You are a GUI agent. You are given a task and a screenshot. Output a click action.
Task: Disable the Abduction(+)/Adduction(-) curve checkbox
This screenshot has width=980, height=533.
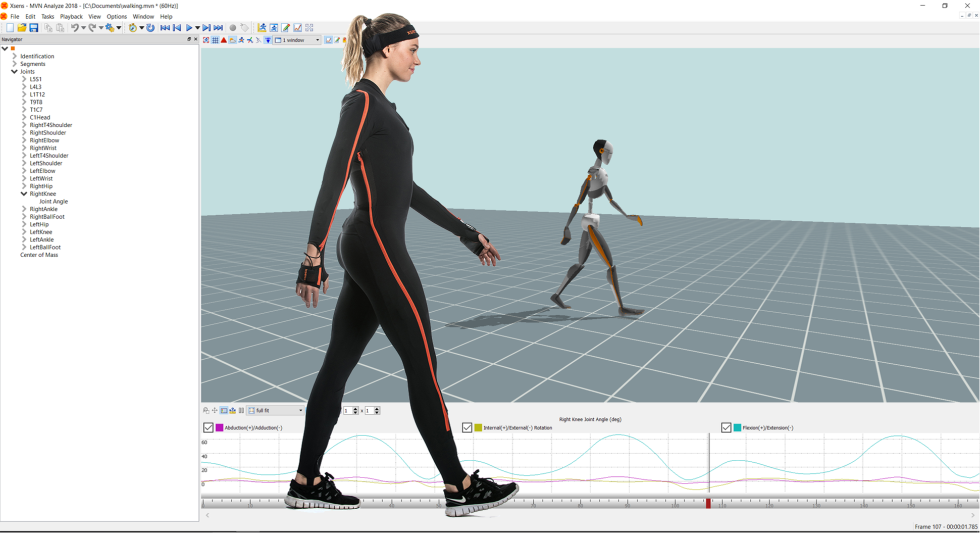point(209,427)
